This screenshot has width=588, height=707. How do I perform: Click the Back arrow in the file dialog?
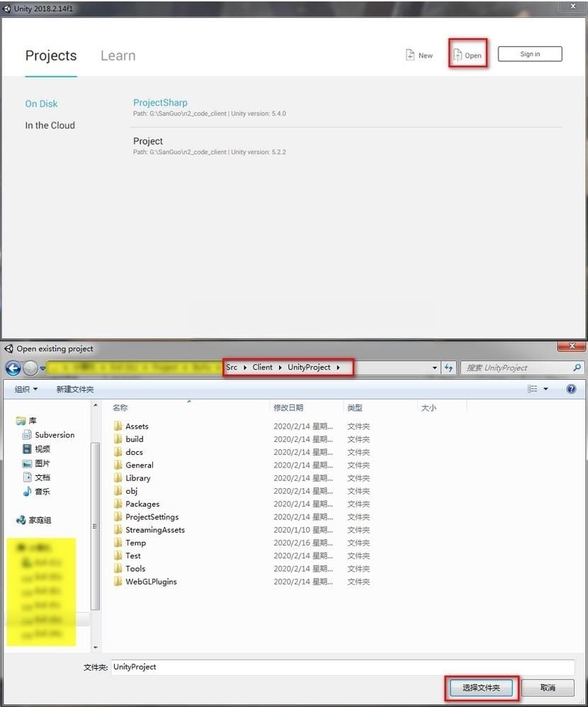coord(13,368)
